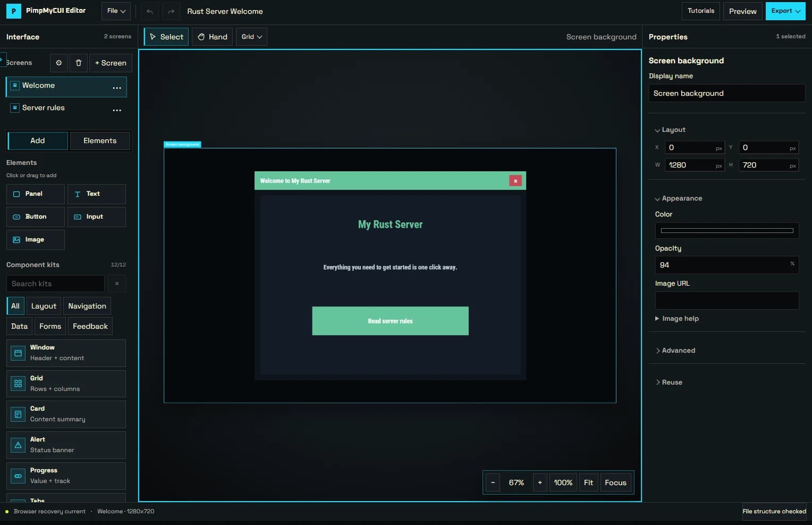Collapse the Layout section
The width and height of the screenshot is (812, 525).
point(670,130)
